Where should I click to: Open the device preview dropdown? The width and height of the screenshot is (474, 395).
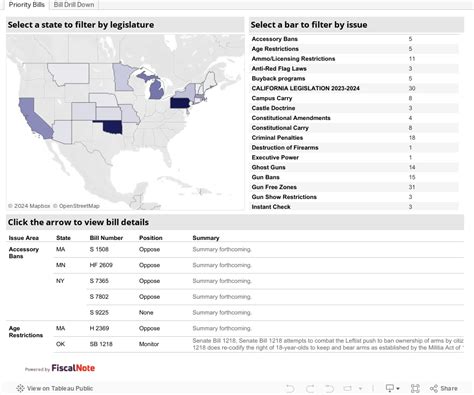coord(392,388)
